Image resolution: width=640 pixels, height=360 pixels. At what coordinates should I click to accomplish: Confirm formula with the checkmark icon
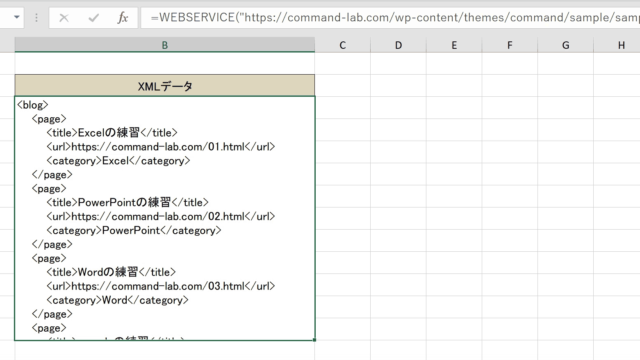[93, 18]
